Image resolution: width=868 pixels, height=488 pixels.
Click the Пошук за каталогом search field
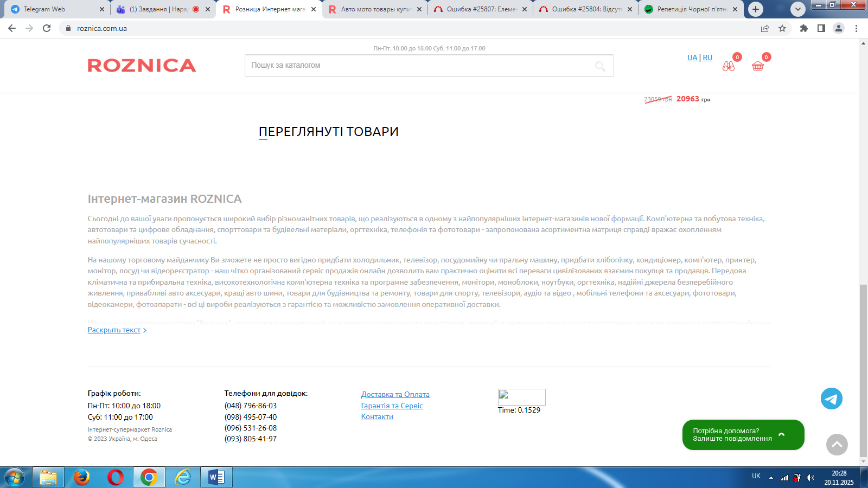418,66
